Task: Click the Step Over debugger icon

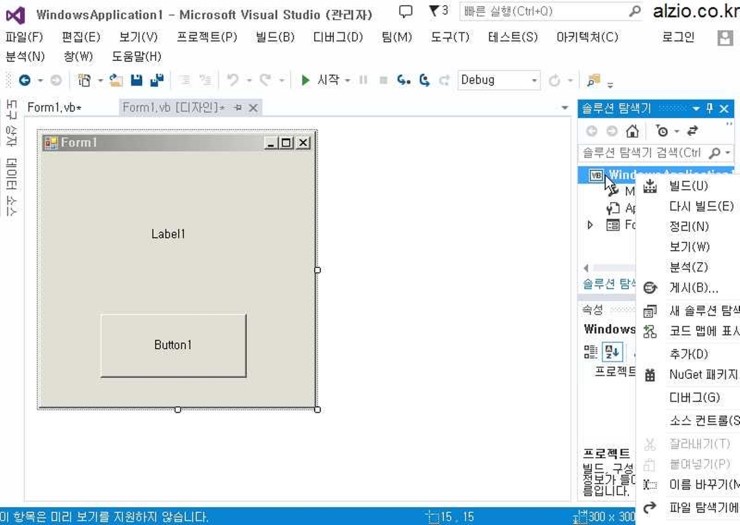Action: (x=424, y=80)
